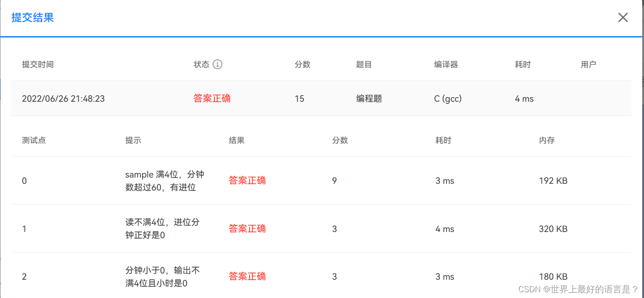The image size is (644, 298).
Task: Click the 192 KB memory value
Action: point(553,181)
